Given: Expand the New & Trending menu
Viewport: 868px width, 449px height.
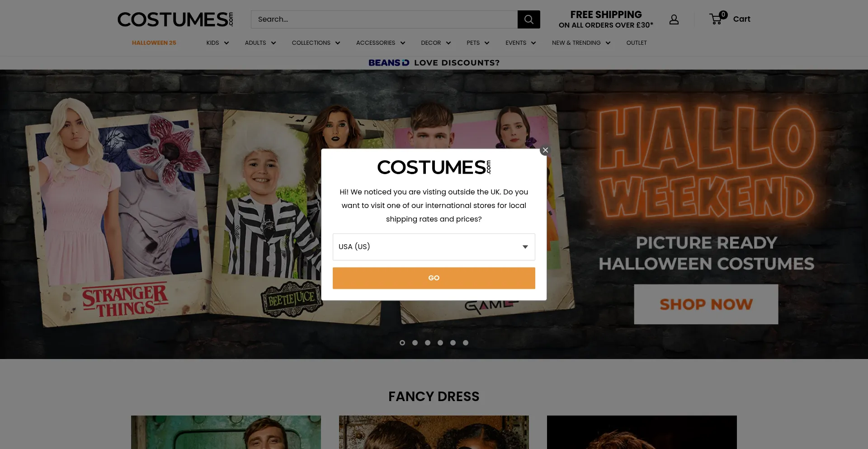Looking at the screenshot, I should 581,43.
